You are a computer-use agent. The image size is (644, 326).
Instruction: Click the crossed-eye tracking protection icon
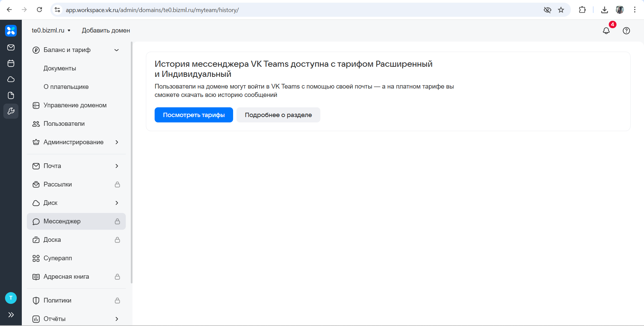click(547, 10)
